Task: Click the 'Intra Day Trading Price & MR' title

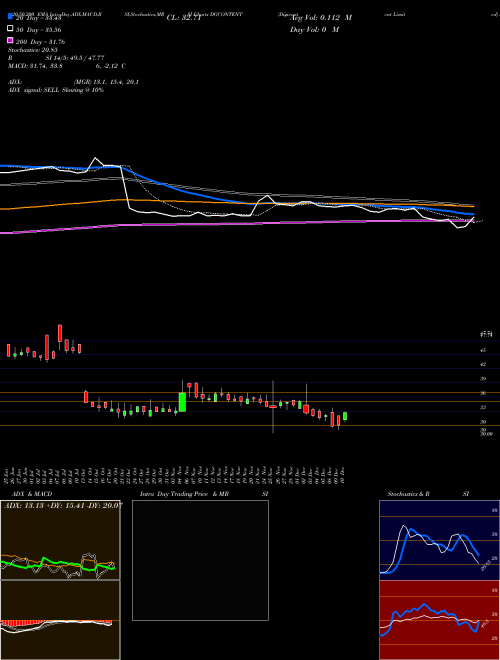Action: [x=184, y=494]
